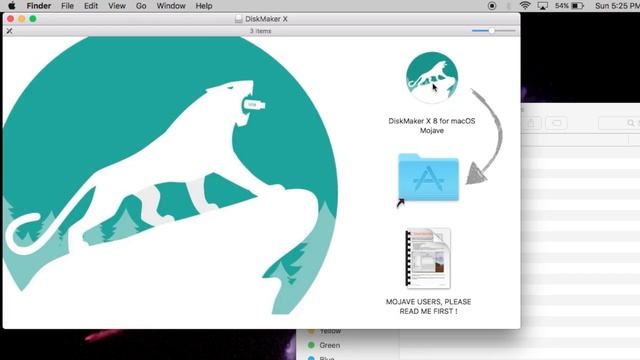Open the View menu
Screen dimensions: 640x360
click(117, 6)
